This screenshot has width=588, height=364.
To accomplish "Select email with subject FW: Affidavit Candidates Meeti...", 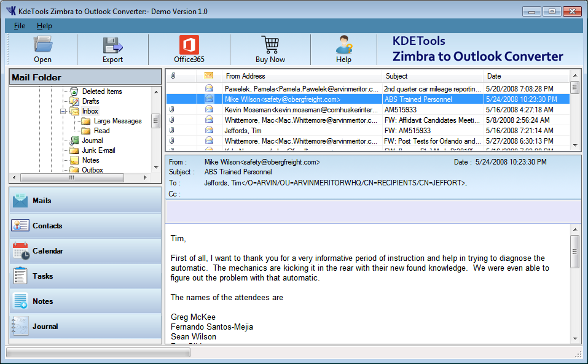I will click(x=368, y=120).
